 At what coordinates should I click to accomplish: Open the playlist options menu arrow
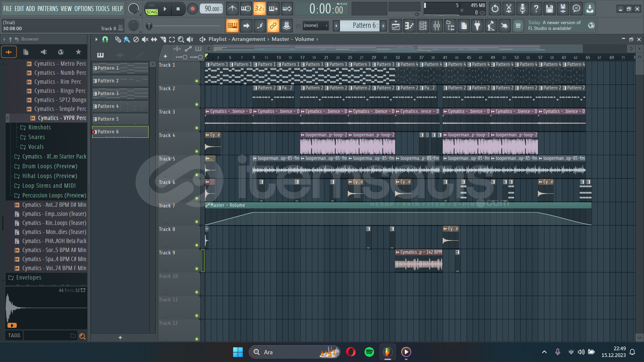[x=96, y=40]
